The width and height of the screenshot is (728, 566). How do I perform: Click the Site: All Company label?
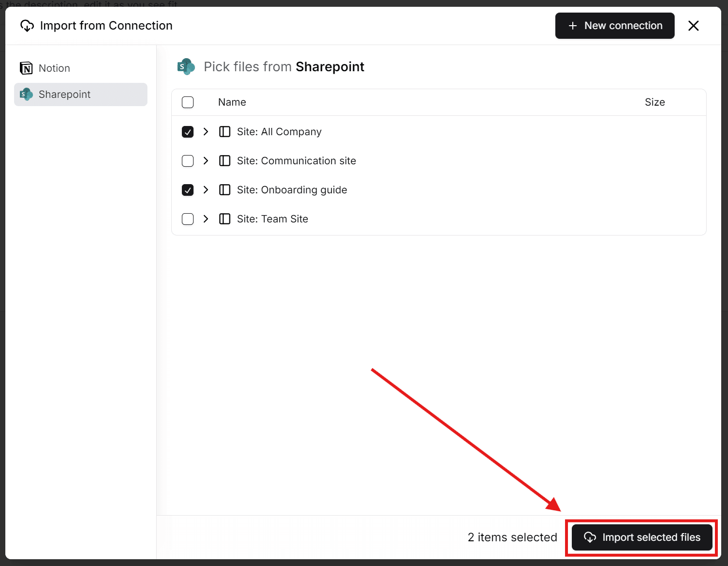click(x=279, y=132)
